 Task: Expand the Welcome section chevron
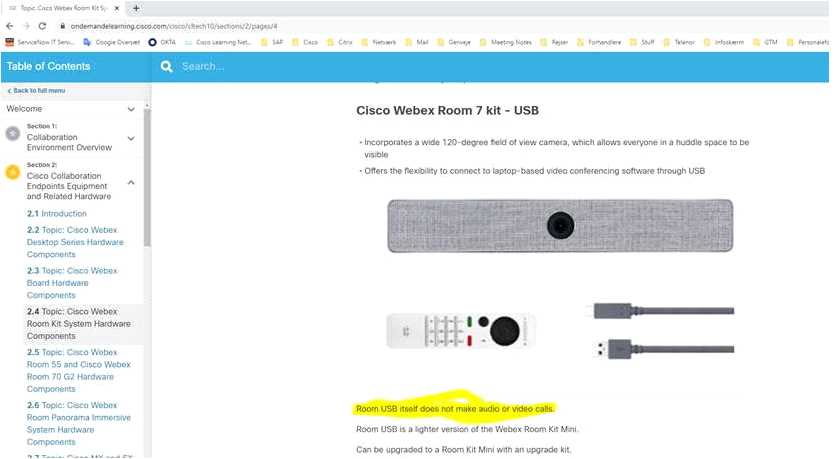[x=131, y=109]
